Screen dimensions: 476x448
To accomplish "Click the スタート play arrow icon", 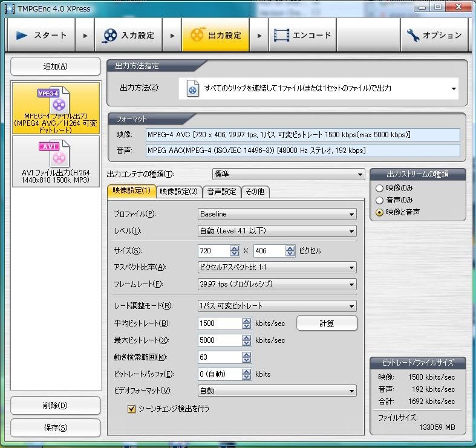I will 22,35.
